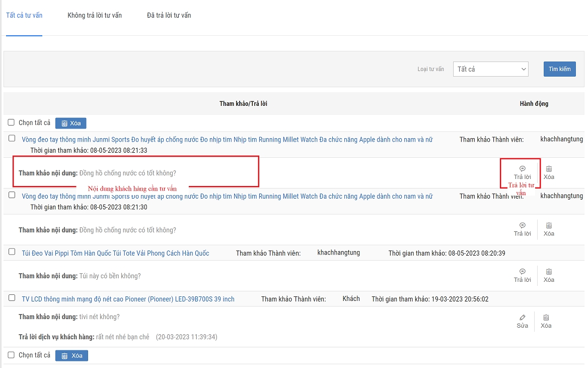Image resolution: width=588 pixels, height=368 pixels.
Task: Check the top Chọn tất cả checkbox
Action: point(12,122)
